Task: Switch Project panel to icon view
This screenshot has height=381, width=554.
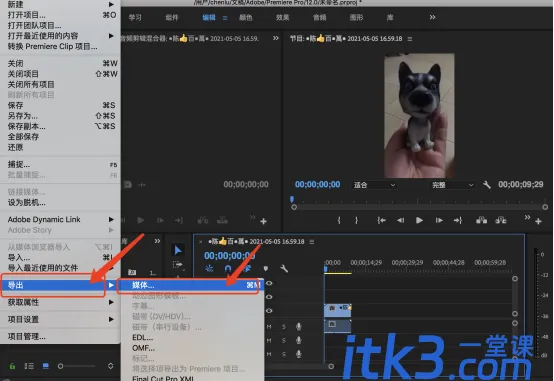Action: point(46,366)
